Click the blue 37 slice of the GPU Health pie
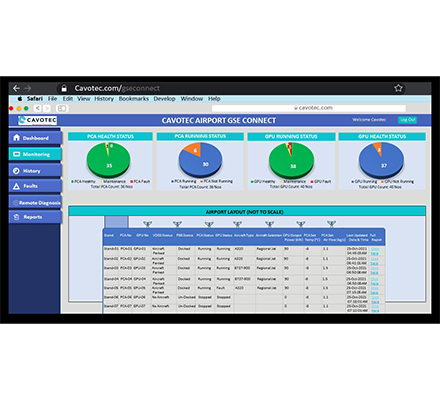This screenshot has height=400, width=440. (x=383, y=165)
